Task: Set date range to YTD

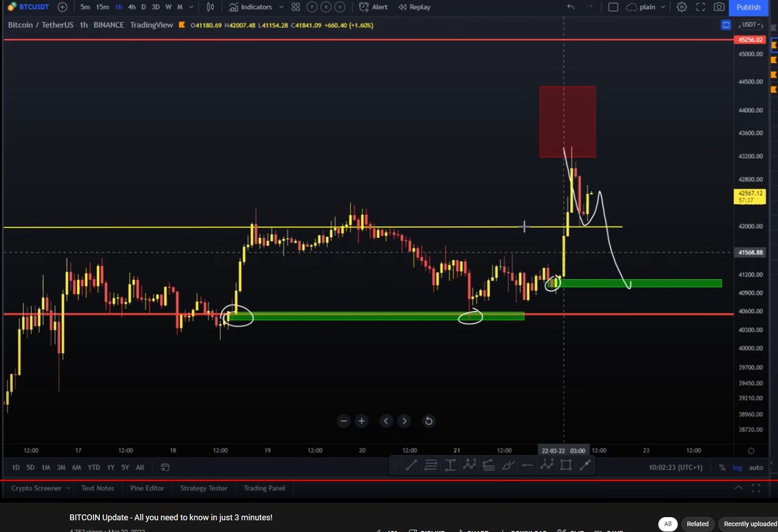Action: 94,467
